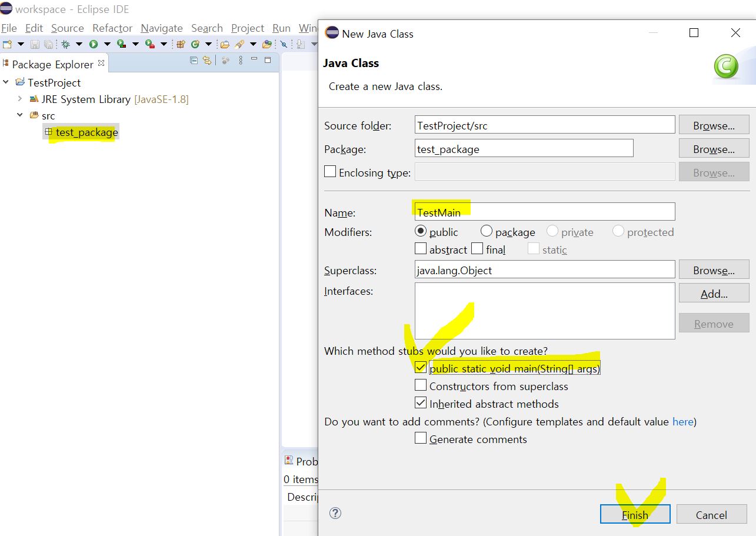Click the Coverage run icon
756x536 pixels.
(121, 44)
